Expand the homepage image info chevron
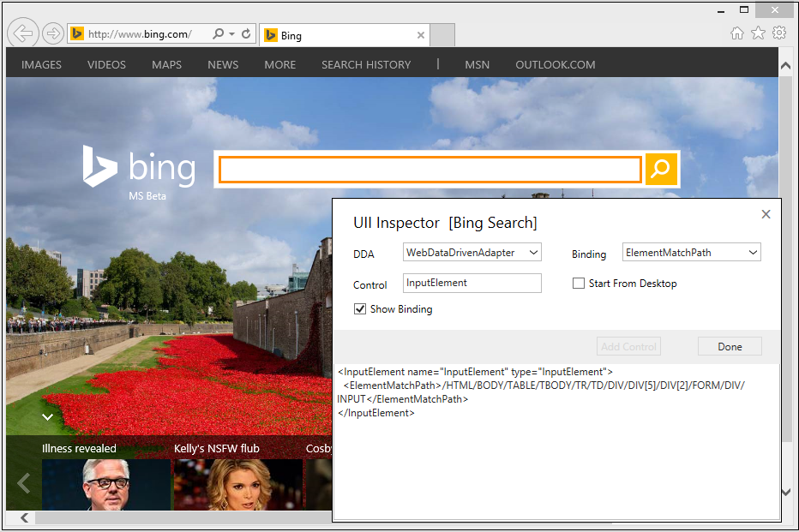Screen dimensions: 799x532 click(x=47, y=417)
